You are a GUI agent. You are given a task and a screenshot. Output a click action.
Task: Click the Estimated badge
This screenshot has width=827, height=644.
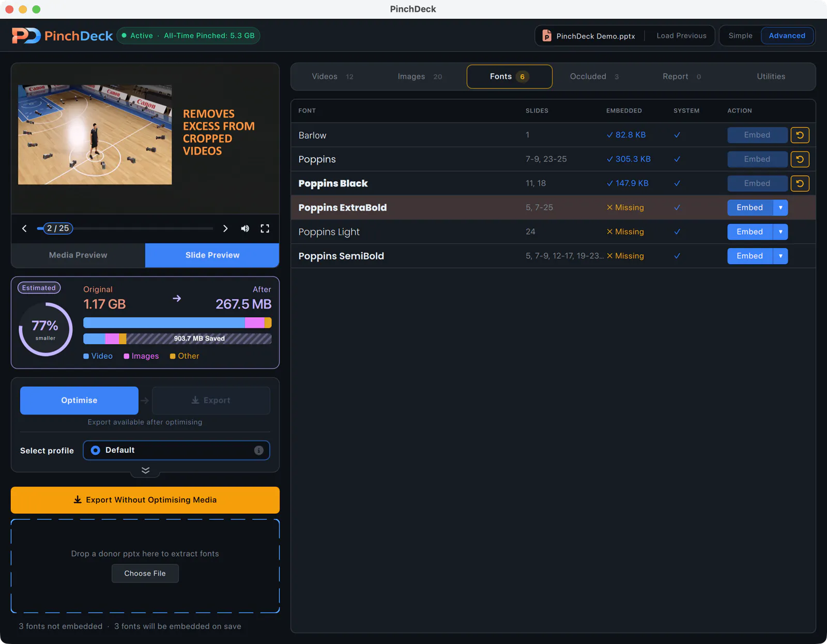tap(39, 288)
